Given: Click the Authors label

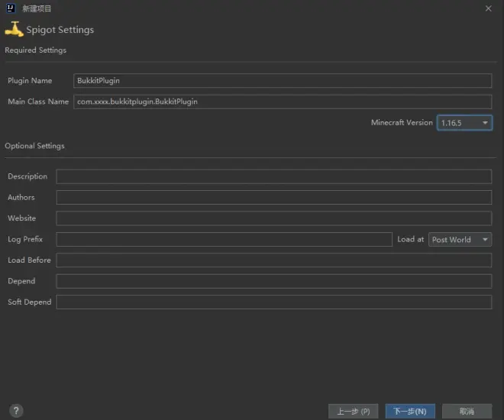Looking at the screenshot, I should pos(21,197).
